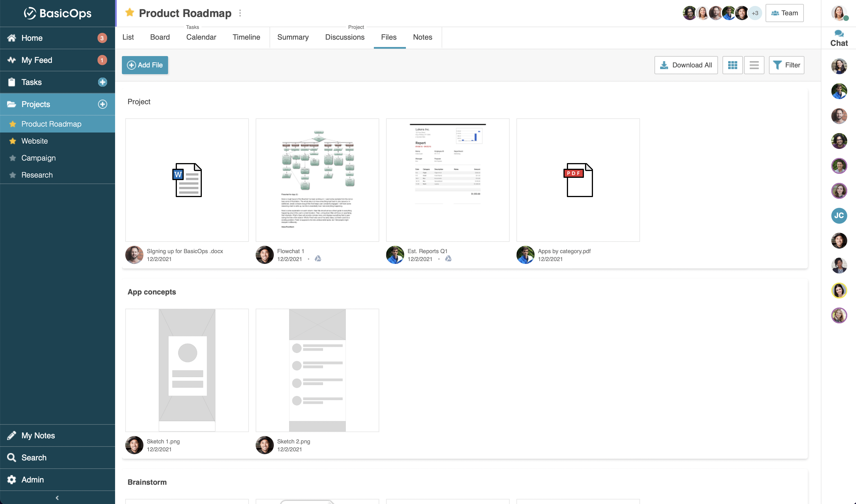Open My Notes from the sidebar
The width and height of the screenshot is (856, 504).
[38, 435]
